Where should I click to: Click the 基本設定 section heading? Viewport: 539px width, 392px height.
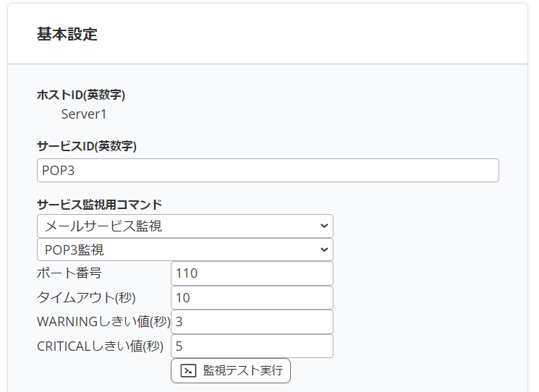(67, 34)
